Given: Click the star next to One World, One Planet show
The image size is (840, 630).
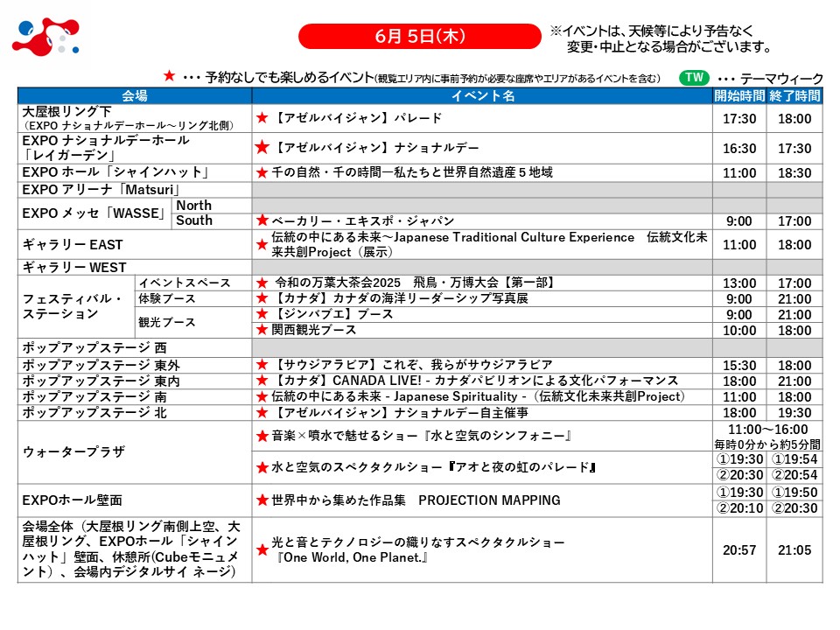Looking at the screenshot, I should pos(262,550).
